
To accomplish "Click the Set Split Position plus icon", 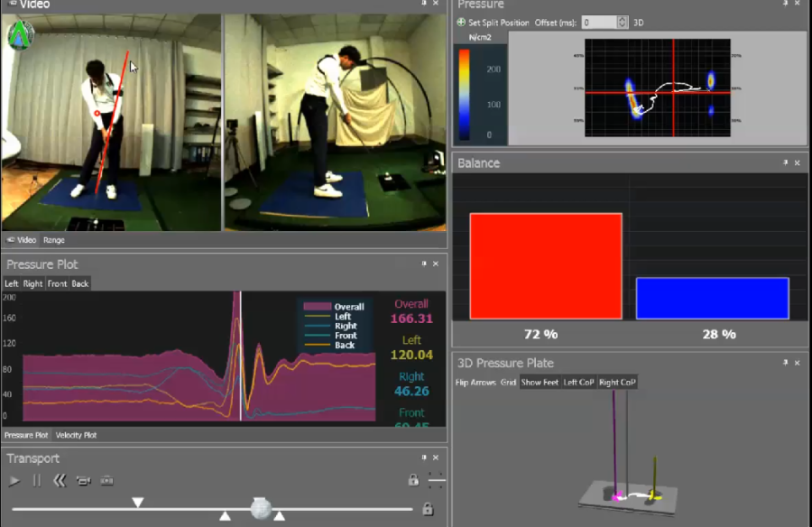I will coord(462,23).
